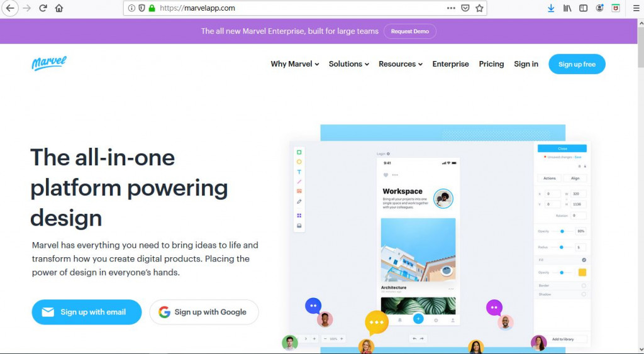Click the blue Close button in mockup
The width and height of the screenshot is (644, 354).
tap(562, 148)
